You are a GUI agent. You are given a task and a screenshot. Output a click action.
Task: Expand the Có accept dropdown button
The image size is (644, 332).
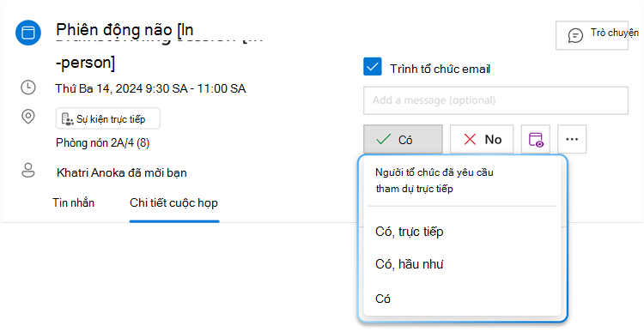pyautogui.click(x=403, y=140)
